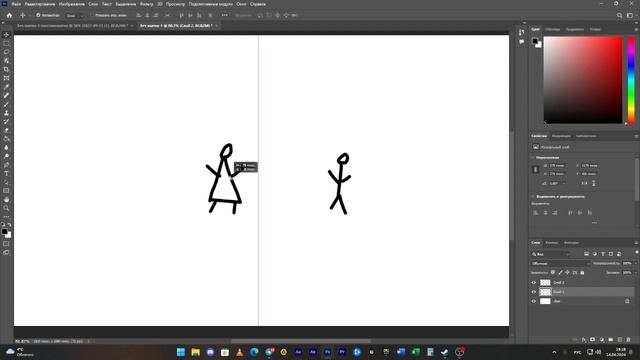Show more align options ellipsis in Properties
Screen dimensions: 640x360
[594, 223]
